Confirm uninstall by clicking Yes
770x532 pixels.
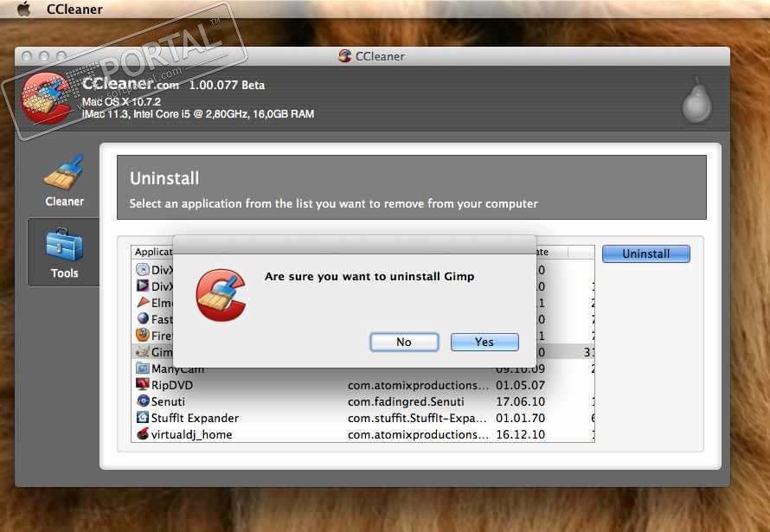(x=484, y=342)
